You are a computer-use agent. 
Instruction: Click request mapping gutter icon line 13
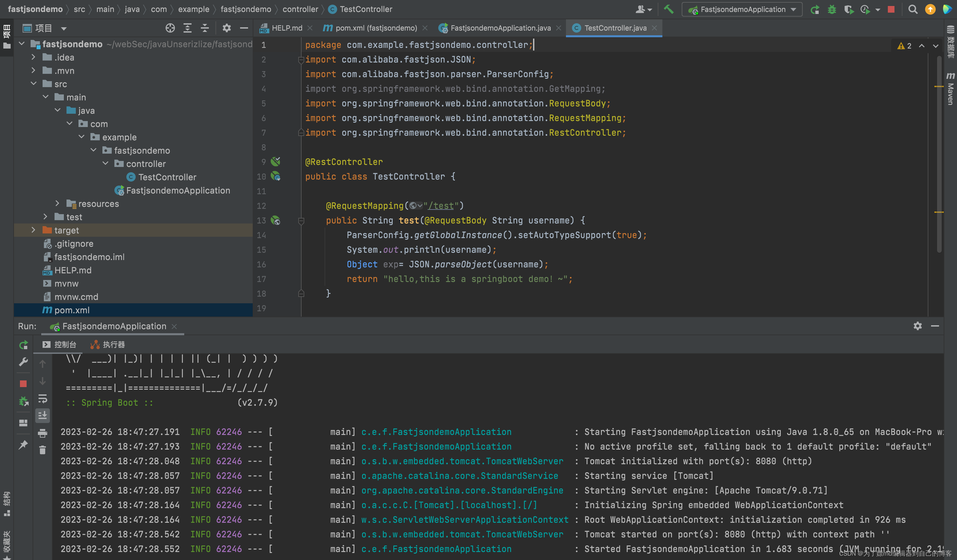pos(275,220)
